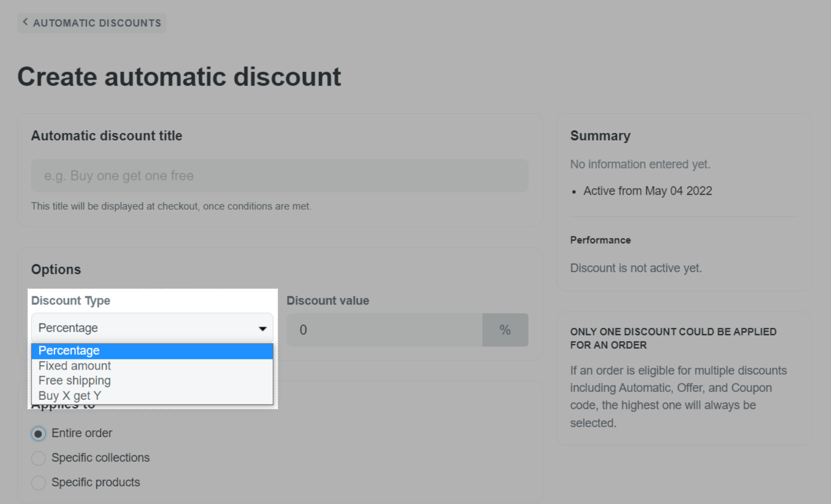831x504 pixels.
Task: Choose Buy X get Y option
Action: [152, 396]
